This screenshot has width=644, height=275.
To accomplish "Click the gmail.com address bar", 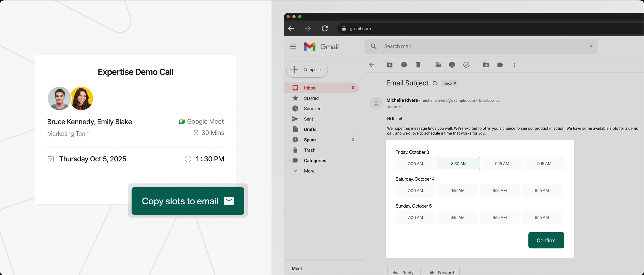I will pos(360,28).
